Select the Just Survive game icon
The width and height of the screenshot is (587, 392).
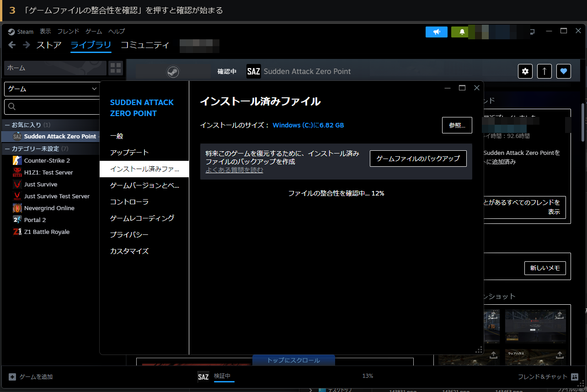17,184
